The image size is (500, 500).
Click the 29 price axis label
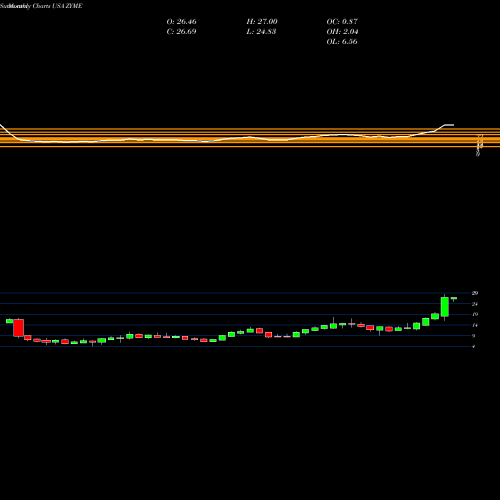coord(475,293)
